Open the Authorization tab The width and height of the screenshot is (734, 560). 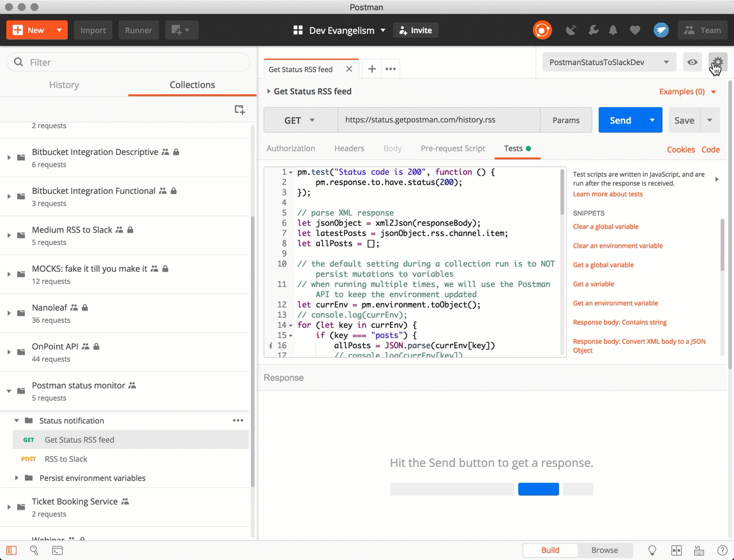click(x=290, y=149)
